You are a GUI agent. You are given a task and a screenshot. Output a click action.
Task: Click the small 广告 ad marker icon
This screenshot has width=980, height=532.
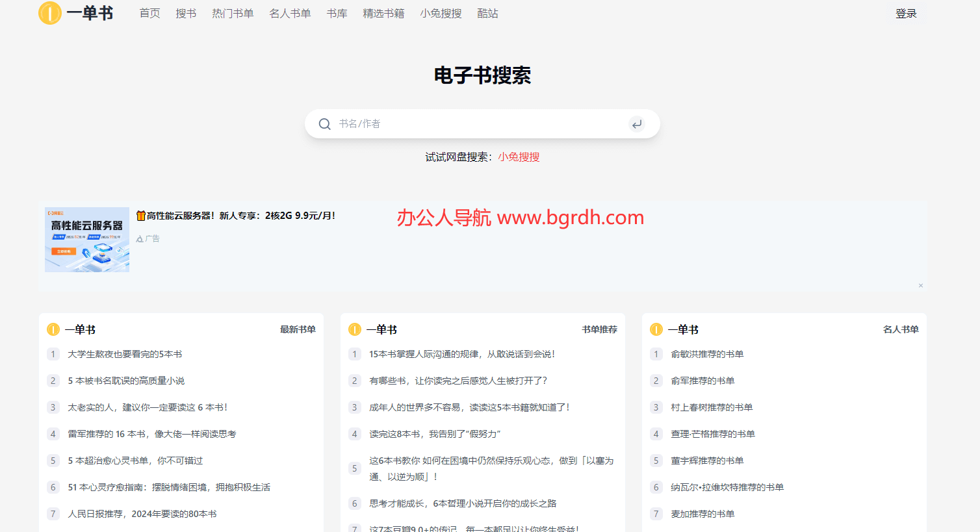140,239
